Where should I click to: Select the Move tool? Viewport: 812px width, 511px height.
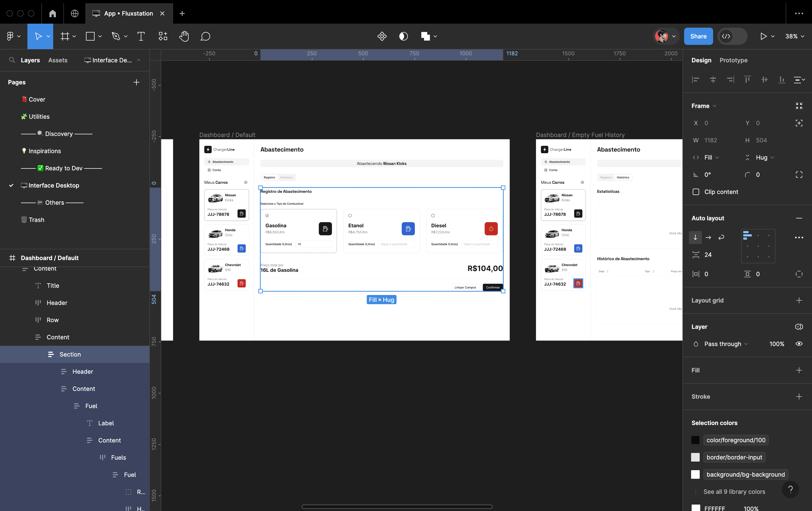38,36
